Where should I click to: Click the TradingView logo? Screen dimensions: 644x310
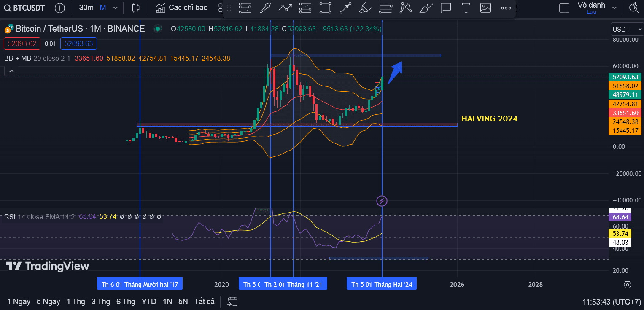(47, 266)
